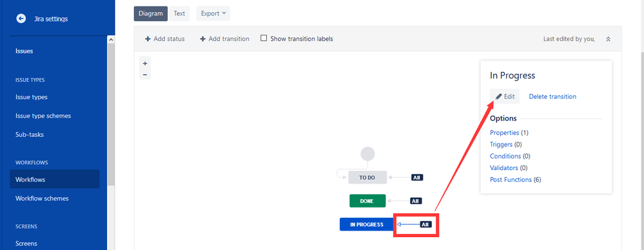Open transition Conditions link
This screenshot has height=250, width=644.
505,157
